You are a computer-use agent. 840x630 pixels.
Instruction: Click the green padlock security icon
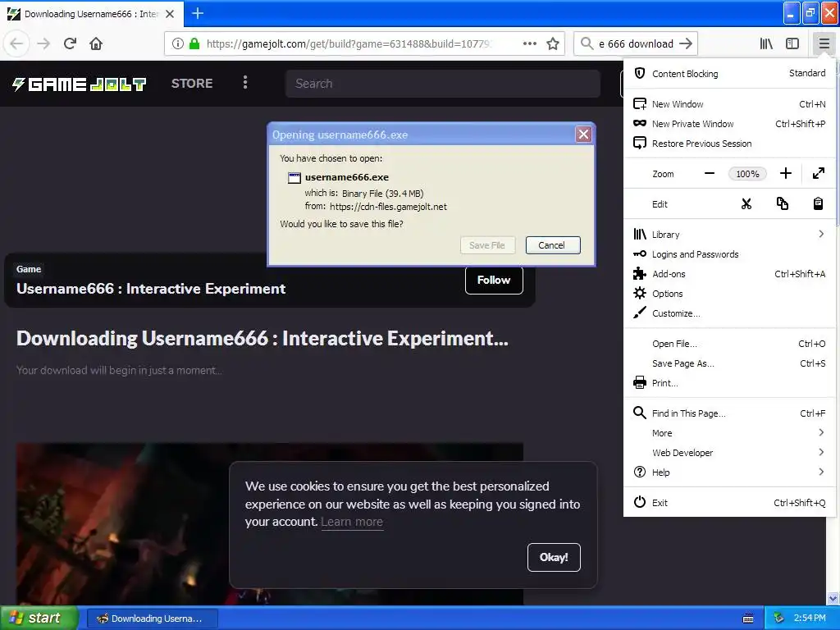click(x=194, y=44)
